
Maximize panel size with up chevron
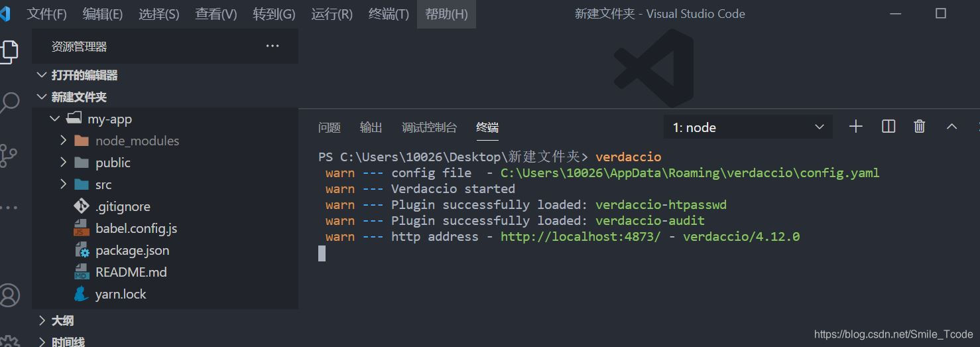tap(951, 126)
